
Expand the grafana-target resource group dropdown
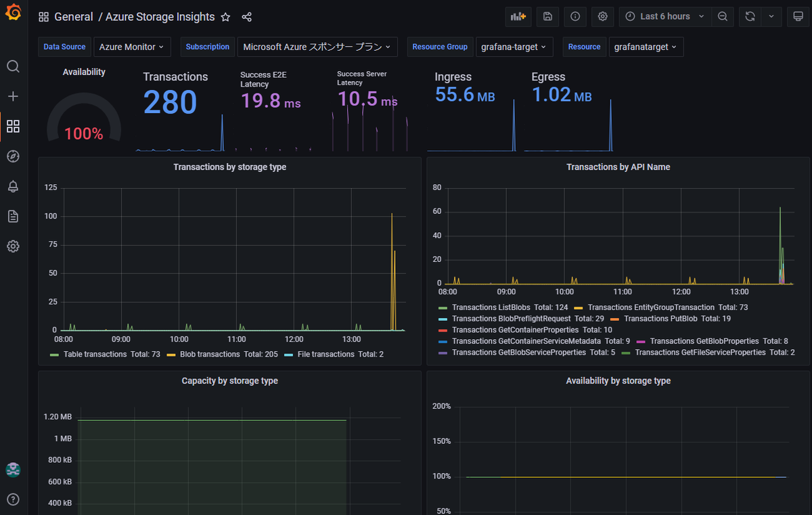pyautogui.click(x=514, y=47)
